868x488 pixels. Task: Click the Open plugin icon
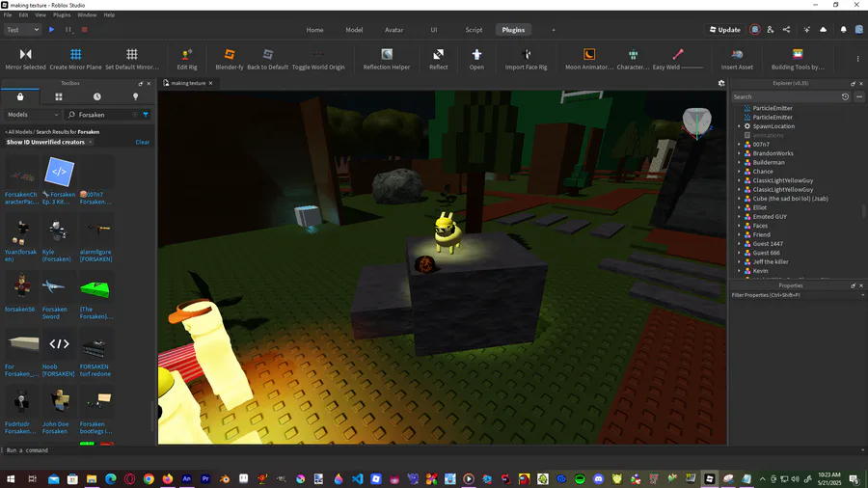click(476, 54)
